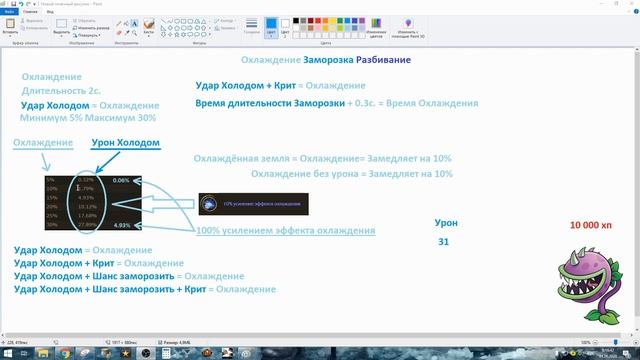The height and width of the screenshot is (360, 640).
Task: Click Обрезать (Crop) button
Action: pos(84,20)
